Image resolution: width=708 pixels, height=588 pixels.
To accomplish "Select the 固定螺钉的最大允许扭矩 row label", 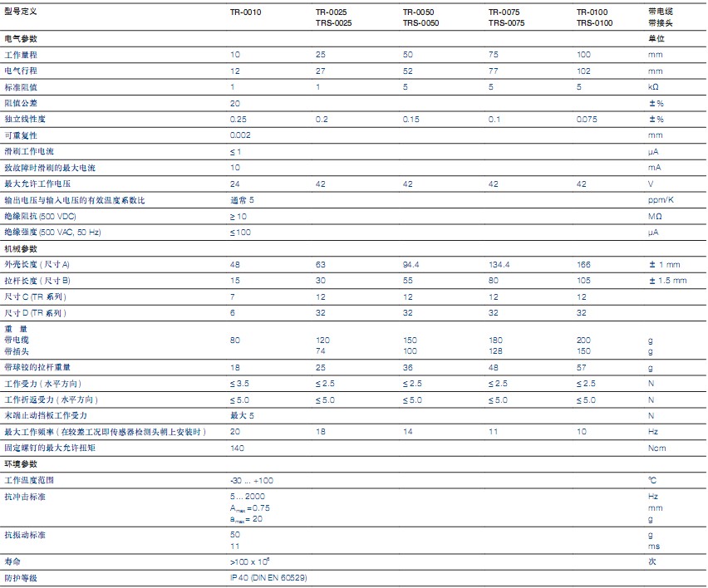I will coord(49,448).
